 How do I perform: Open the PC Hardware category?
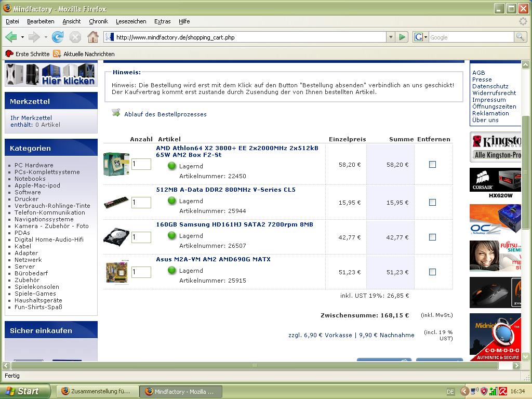coord(34,165)
